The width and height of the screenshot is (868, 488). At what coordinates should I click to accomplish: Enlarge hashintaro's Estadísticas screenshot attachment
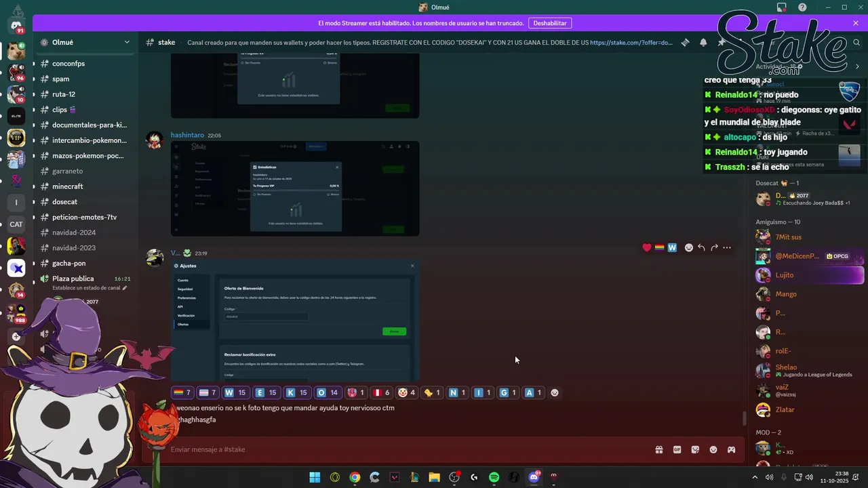pyautogui.click(x=295, y=188)
